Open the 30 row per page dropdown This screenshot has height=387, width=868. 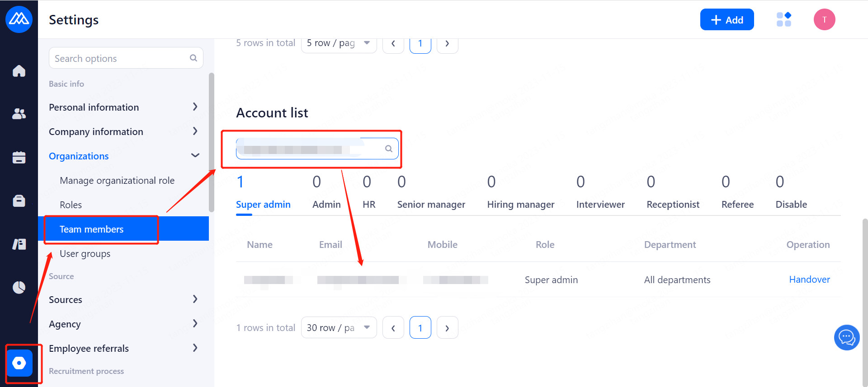tap(339, 328)
